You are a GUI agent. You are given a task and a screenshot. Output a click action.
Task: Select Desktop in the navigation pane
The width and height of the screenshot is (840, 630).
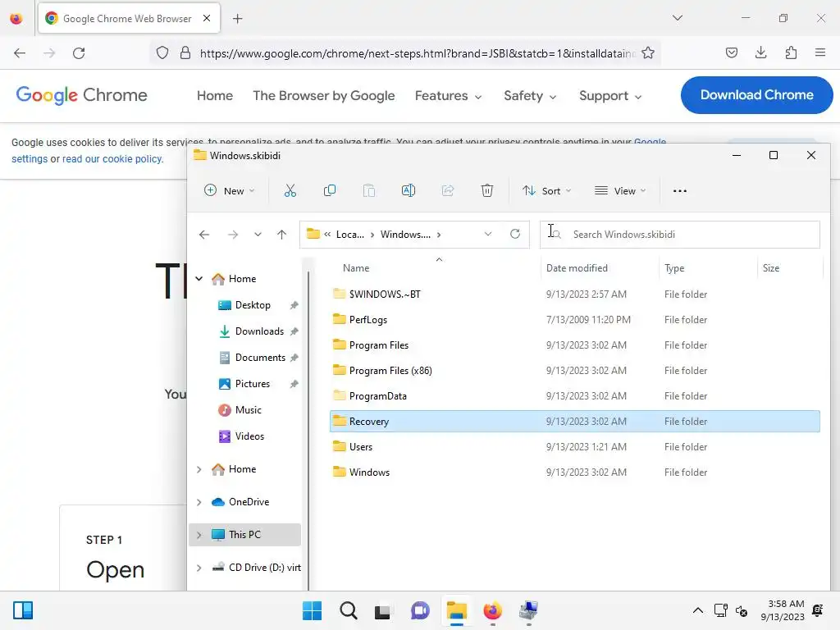(253, 305)
